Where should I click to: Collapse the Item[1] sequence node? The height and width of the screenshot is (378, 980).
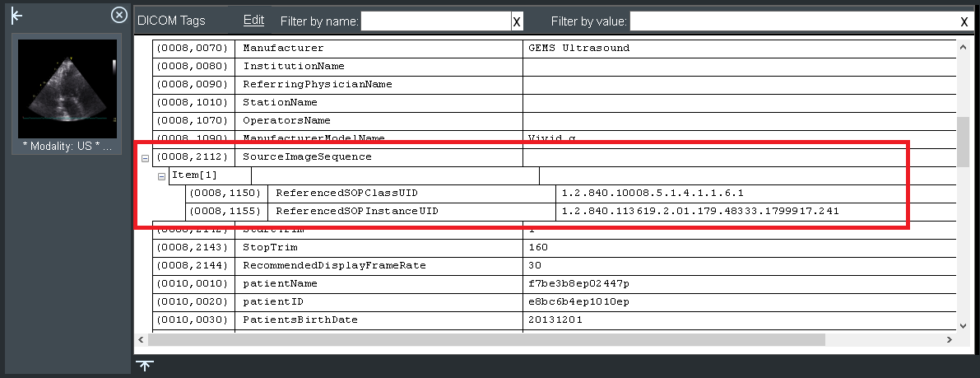(162, 175)
